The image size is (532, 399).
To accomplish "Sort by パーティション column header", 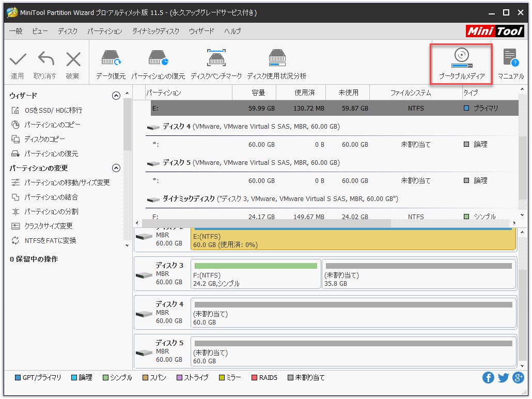I will (189, 93).
